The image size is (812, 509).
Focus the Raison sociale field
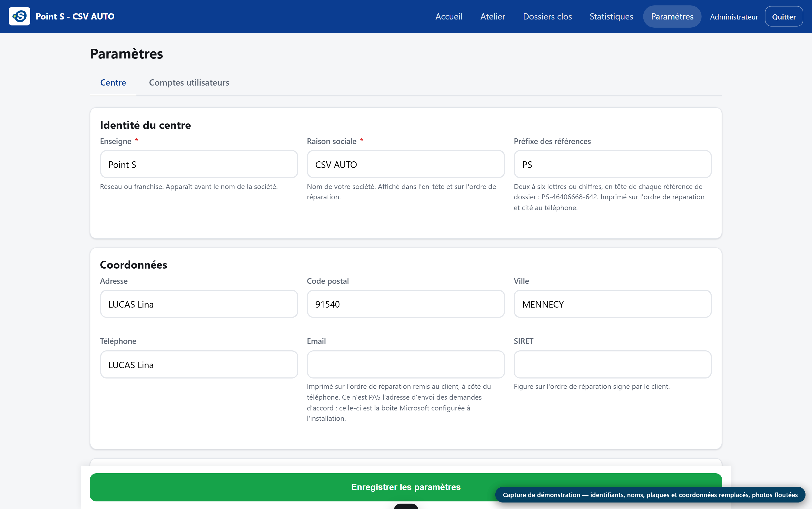(x=405, y=164)
